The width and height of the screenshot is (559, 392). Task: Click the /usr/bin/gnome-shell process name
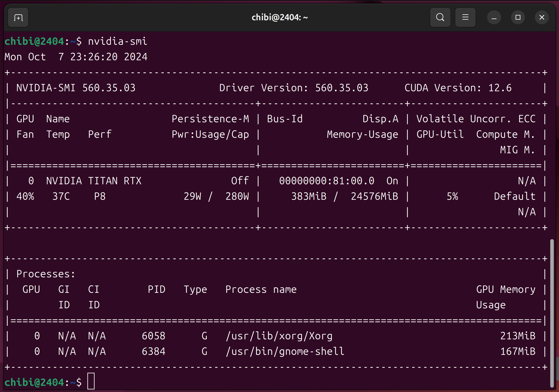tap(285, 352)
